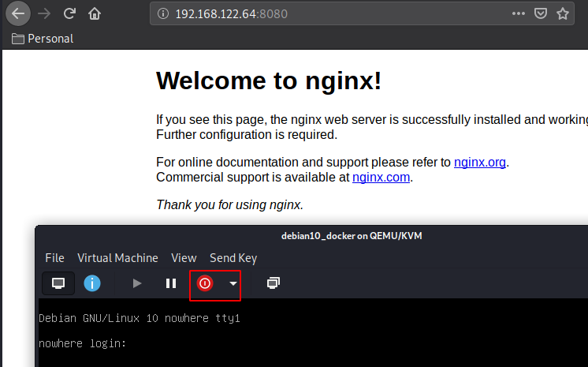Show the graphical console view
Viewport: 588px width, 367px height.
point(58,283)
